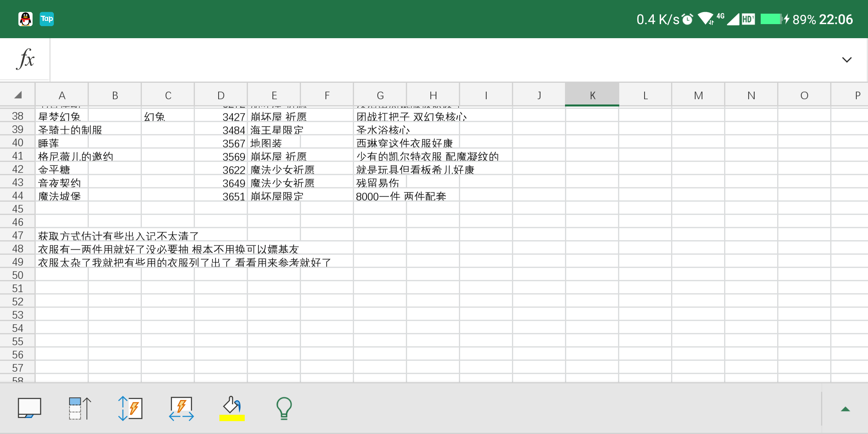Viewport: 868px width, 434px height.
Task: Select cell A39 圣骑士的制服
Action: (x=62, y=130)
